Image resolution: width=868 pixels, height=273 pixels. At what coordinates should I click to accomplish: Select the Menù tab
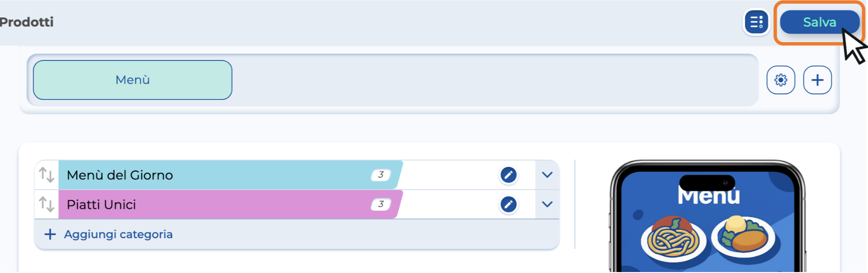[x=132, y=80]
